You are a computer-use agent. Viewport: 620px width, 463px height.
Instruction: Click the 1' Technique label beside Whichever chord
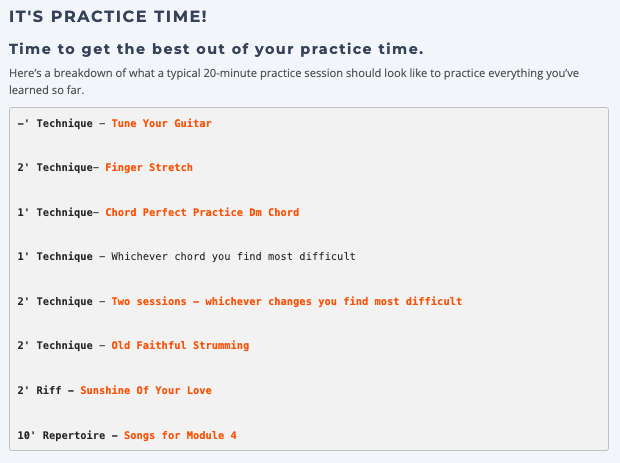click(55, 257)
